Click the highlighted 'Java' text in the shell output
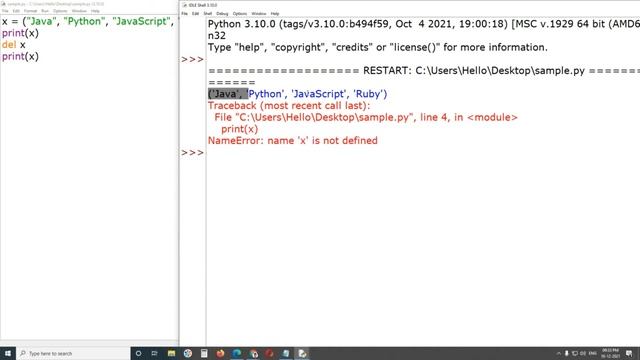 click(228, 94)
